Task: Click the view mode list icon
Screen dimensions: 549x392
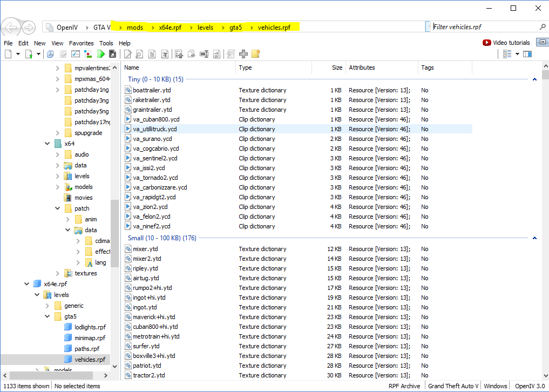Action: coord(507,54)
